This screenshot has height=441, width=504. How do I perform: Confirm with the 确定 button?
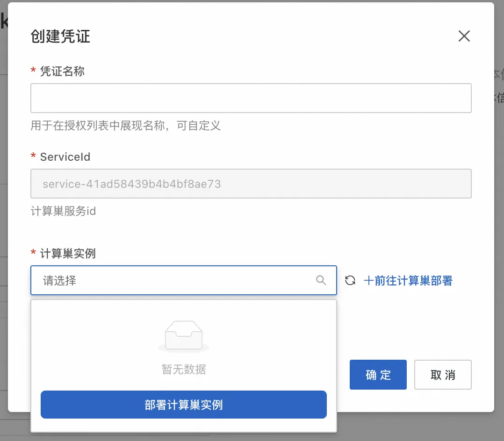378,375
